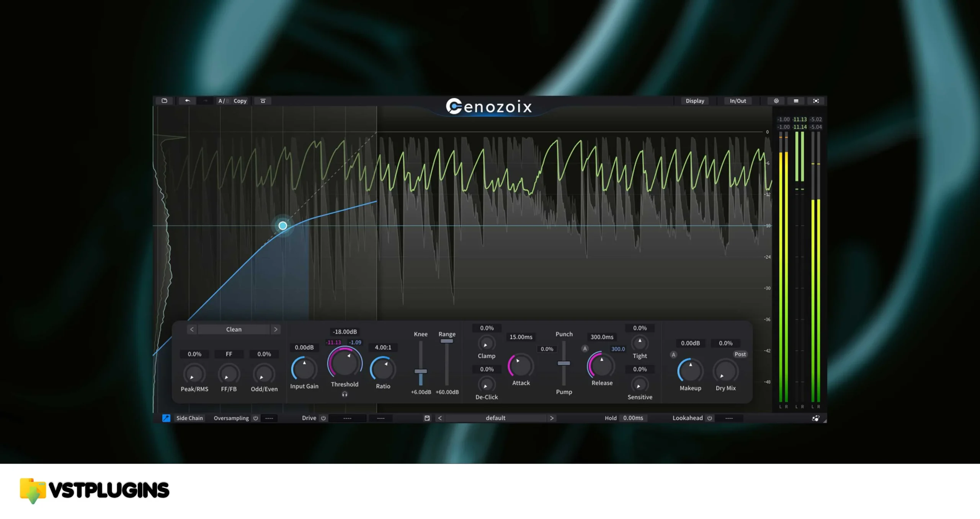Click the blue pin icon in bottom bar
This screenshot has width=980, height=519.
click(x=166, y=418)
